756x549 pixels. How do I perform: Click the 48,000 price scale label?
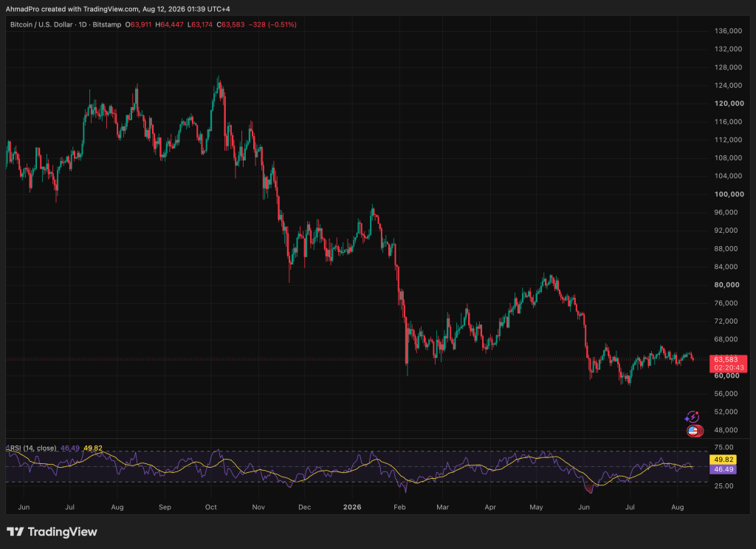pyautogui.click(x=726, y=430)
